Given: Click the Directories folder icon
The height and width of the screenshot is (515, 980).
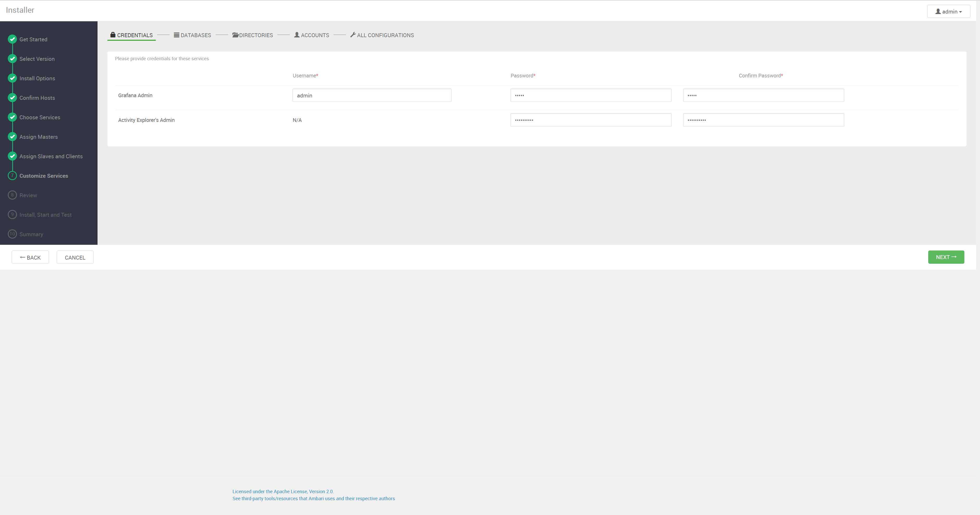Looking at the screenshot, I should pos(235,35).
